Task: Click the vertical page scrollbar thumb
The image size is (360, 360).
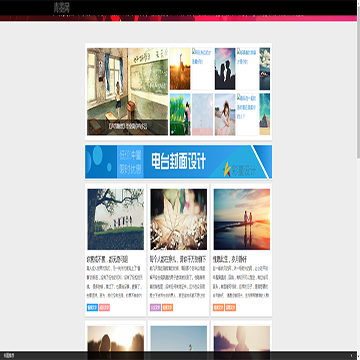Action: 358,85
